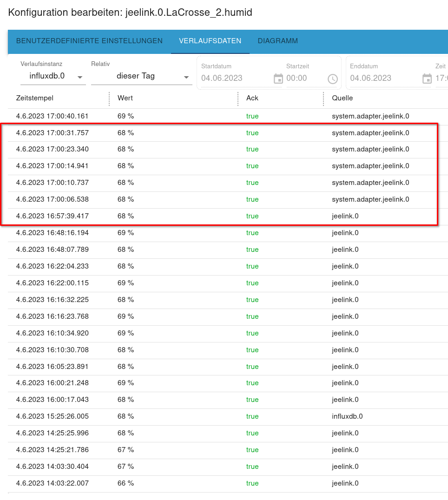Open the start date calendar picker icon

tap(278, 79)
